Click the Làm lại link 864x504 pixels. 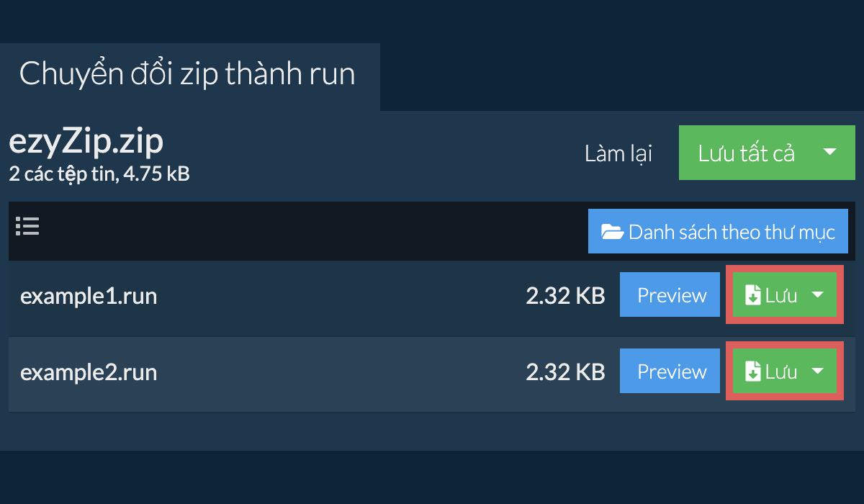pos(618,153)
